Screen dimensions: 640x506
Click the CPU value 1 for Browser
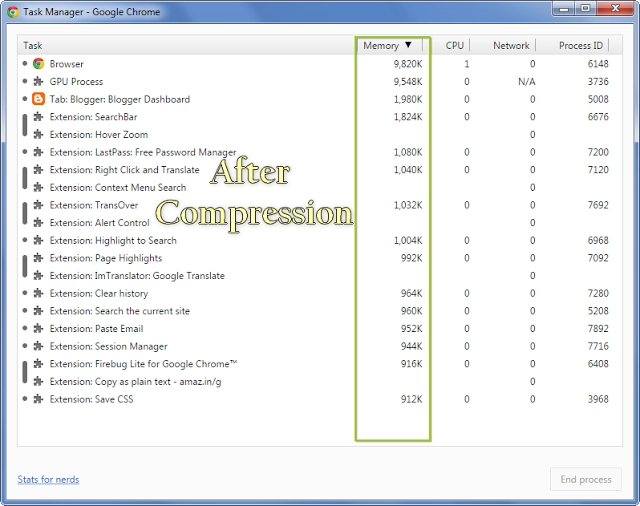coord(467,64)
